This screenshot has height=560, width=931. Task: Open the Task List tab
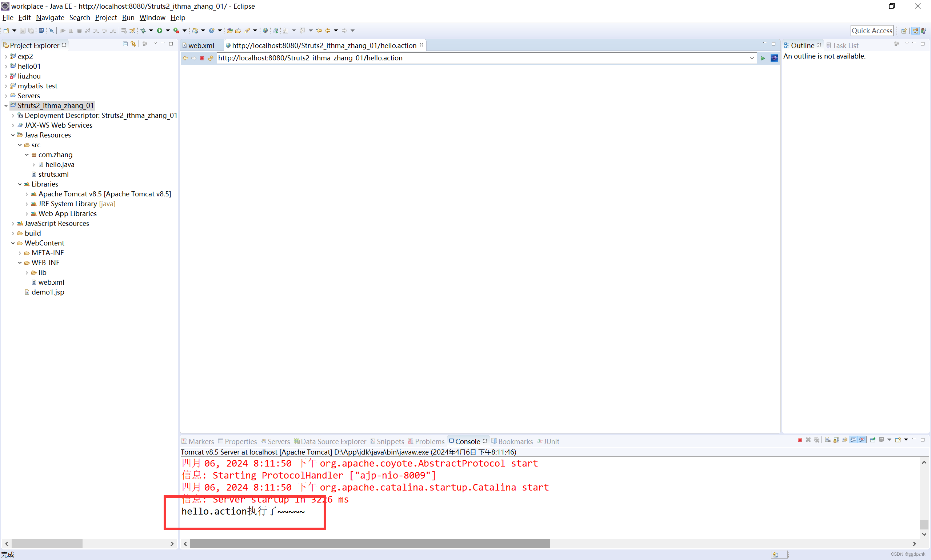pyautogui.click(x=842, y=45)
